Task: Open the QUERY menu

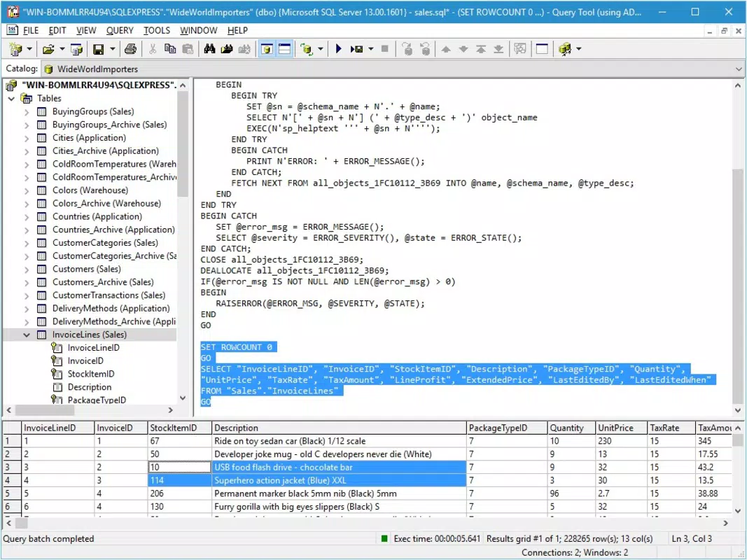Action: (x=120, y=31)
